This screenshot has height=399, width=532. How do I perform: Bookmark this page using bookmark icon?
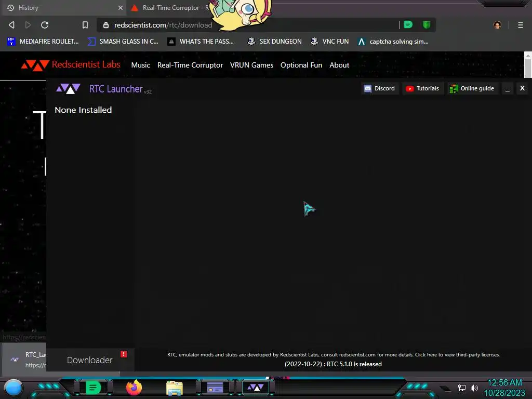[x=85, y=25]
